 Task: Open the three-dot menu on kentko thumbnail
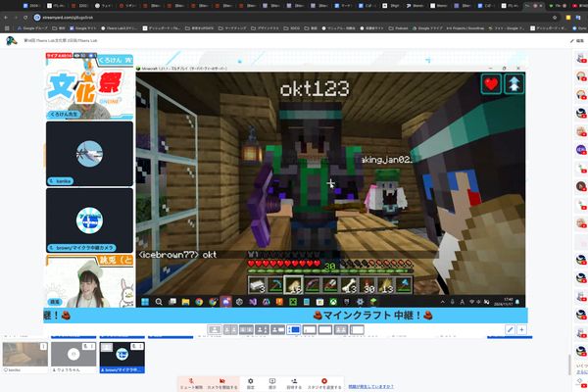(x=43, y=346)
